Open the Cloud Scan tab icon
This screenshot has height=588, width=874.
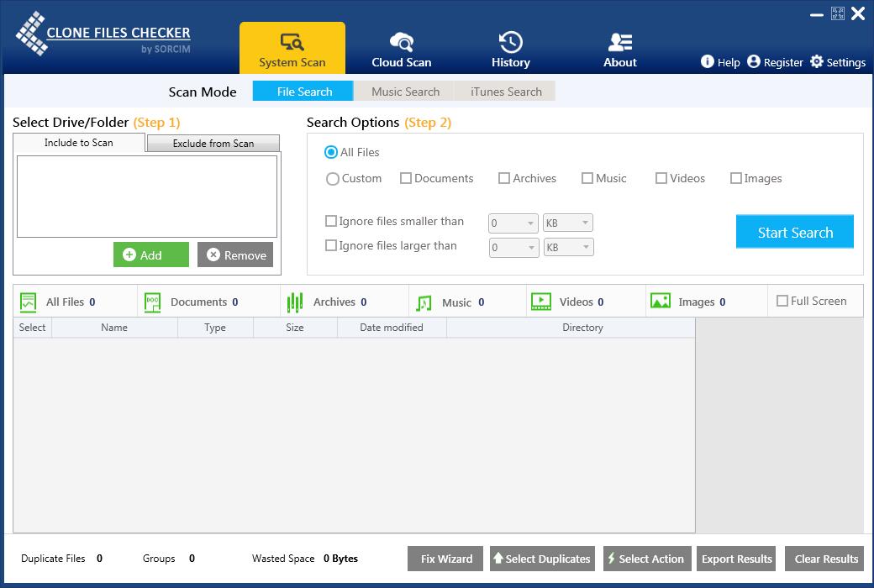(x=402, y=42)
